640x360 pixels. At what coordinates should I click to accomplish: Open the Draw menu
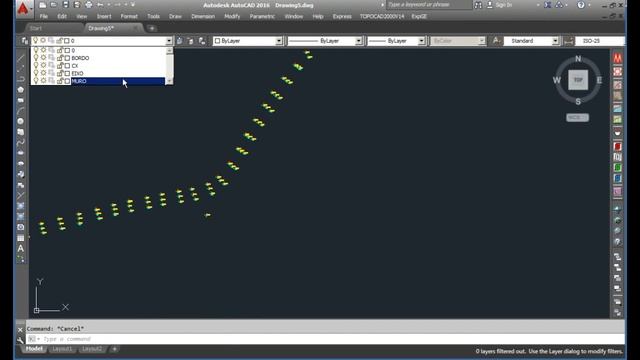pyautogui.click(x=175, y=16)
